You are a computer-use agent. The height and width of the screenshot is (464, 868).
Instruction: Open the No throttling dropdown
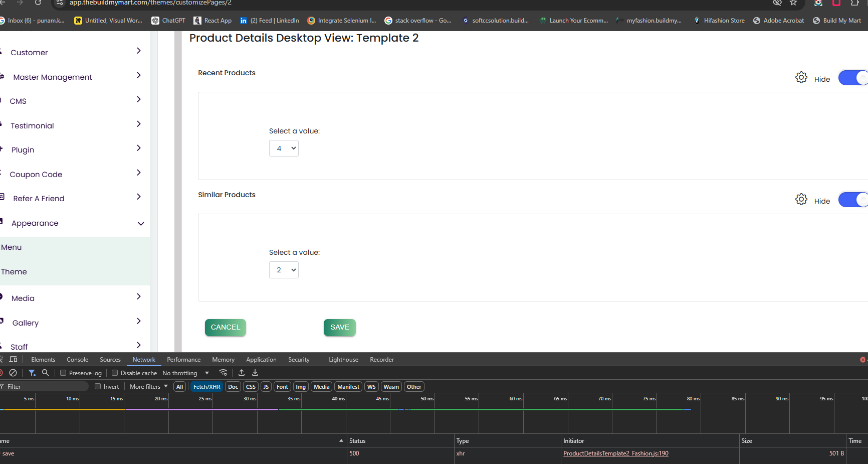[x=185, y=373]
